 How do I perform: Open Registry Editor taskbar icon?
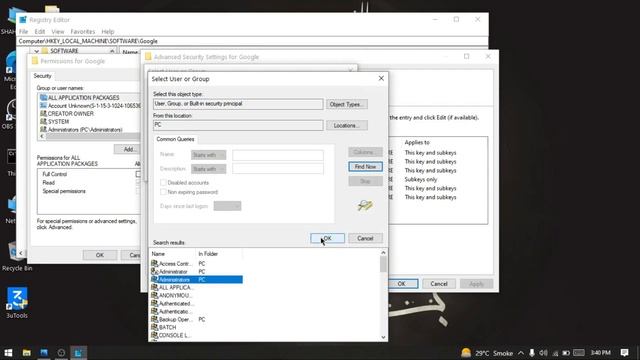click(78, 353)
